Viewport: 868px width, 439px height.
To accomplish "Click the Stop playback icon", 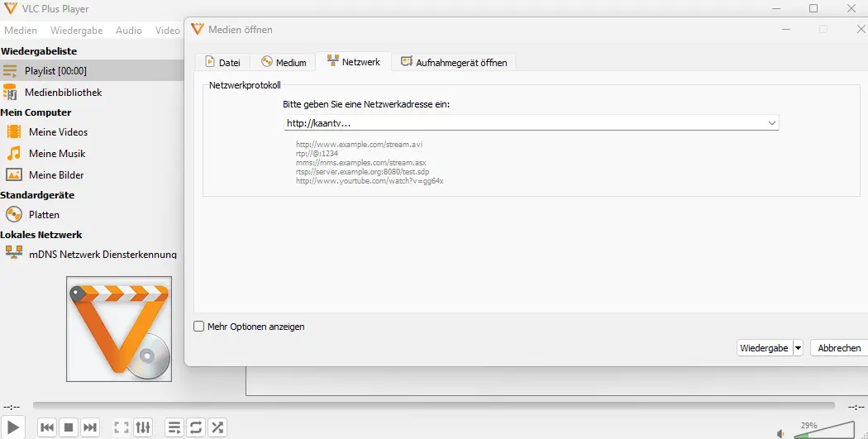I will (69, 427).
